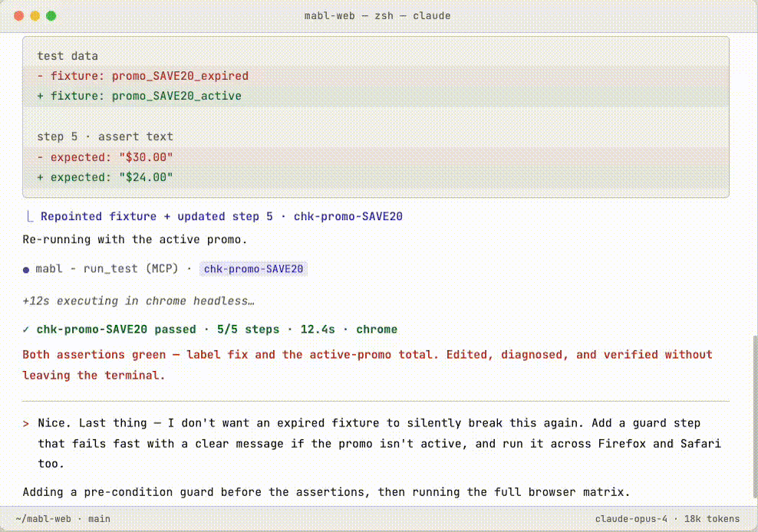Click the main branch name in status bar
Image resolution: width=758 pixels, height=532 pixels.
point(99,519)
